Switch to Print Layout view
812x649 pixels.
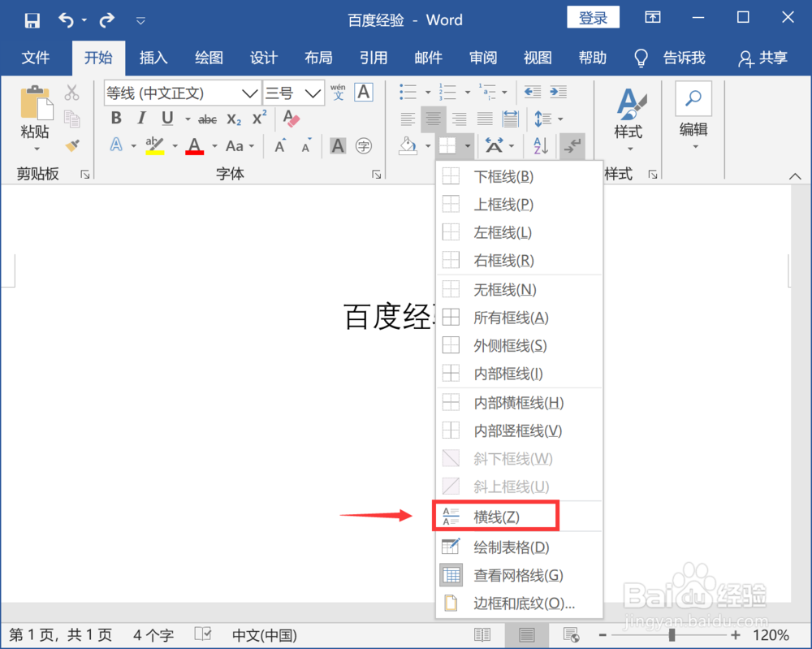click(527, 634)
